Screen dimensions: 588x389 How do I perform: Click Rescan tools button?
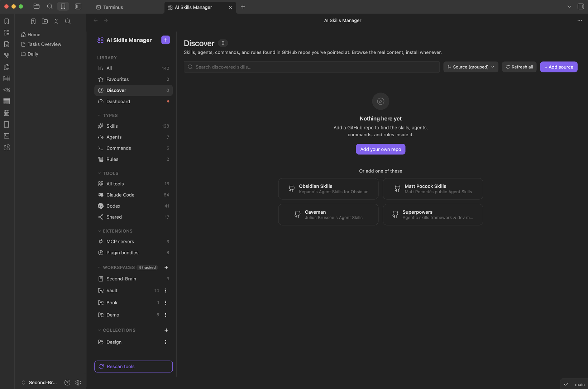pos(133,366)
